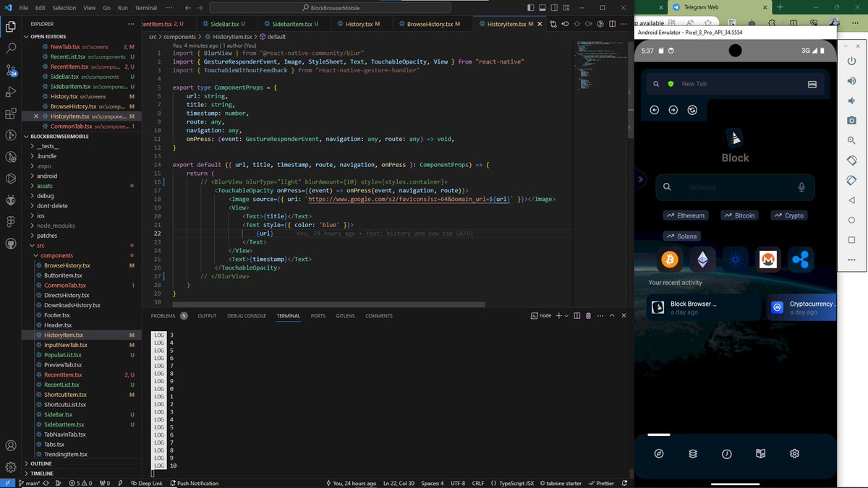Open the new terminal launch profile dropdown
Screen dimensions: 868x488
566,316
